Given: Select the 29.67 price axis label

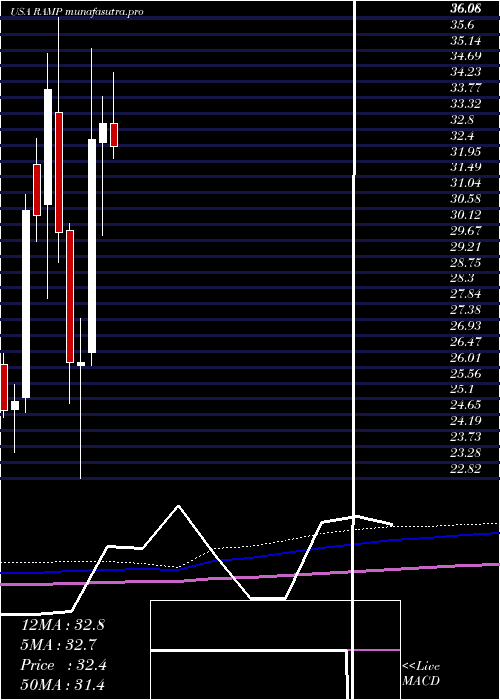Looking at the screenshot, I should pyautogui.click(x=466, y=230).
